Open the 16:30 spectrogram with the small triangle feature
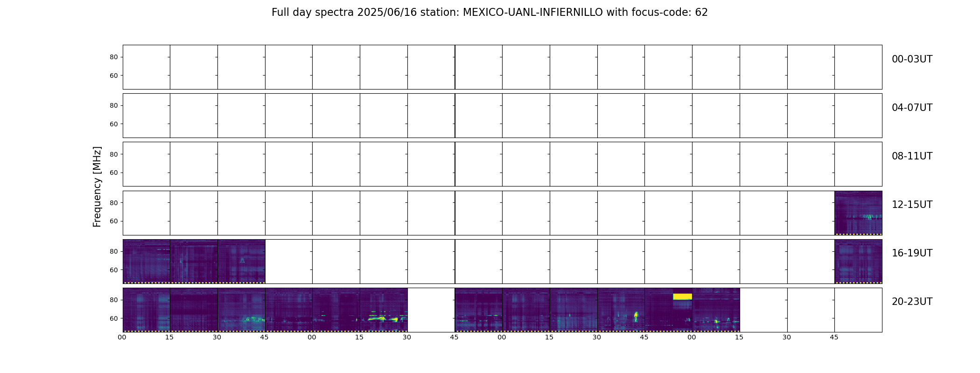This screenshot has width=980, height=373. click(x=241, y=262)
